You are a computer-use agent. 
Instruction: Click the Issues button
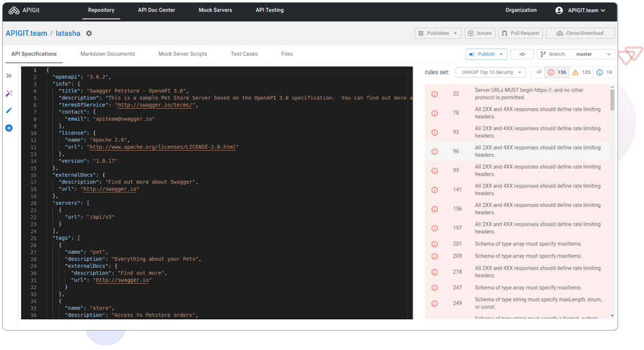[480, 33]
